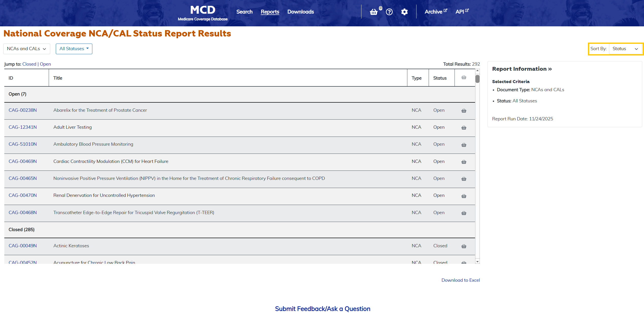
Task: Open CAG-00469N document link
Action: click(23, 161)
